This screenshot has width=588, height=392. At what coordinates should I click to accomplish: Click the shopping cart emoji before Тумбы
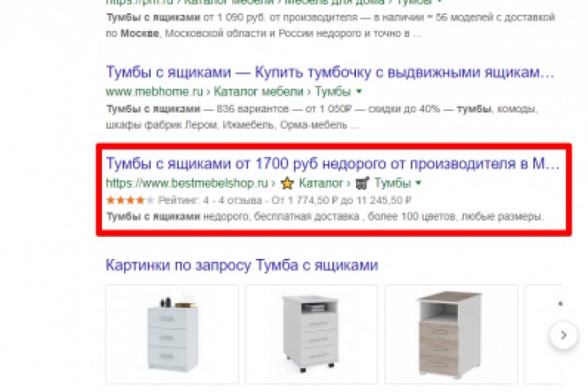[363, 183]
